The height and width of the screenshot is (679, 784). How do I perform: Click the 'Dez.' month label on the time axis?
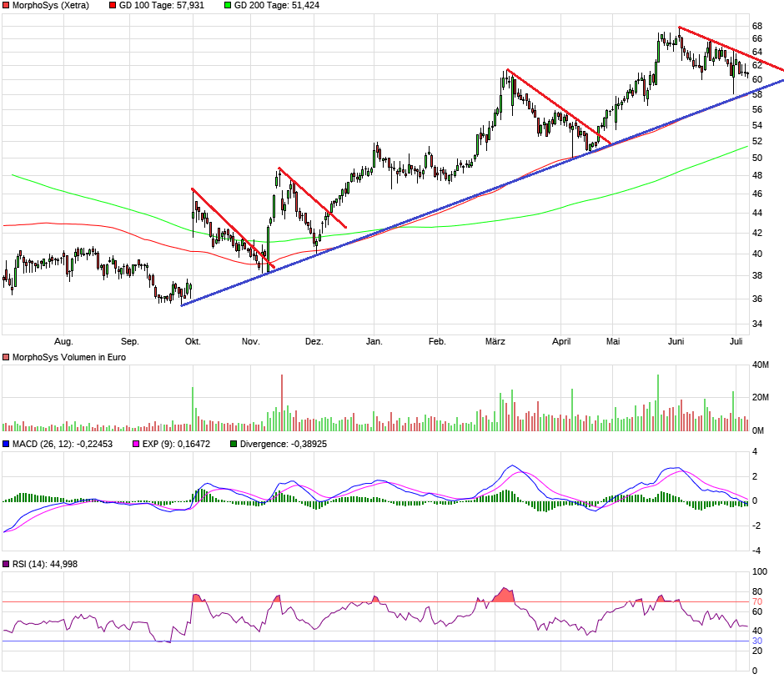click(x=314, y=341)
